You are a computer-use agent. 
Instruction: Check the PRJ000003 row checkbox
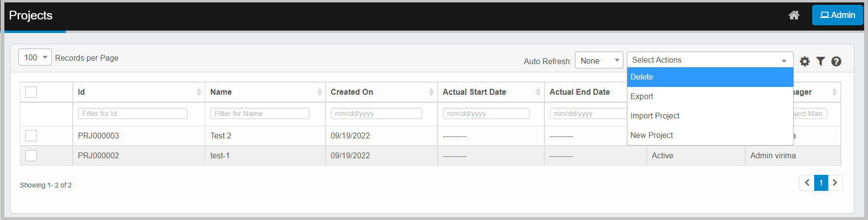[31, 135]
